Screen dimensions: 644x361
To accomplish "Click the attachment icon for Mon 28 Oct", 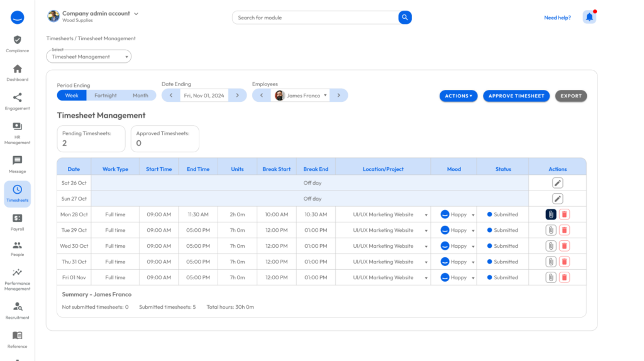I will click(x=550, y=214).
